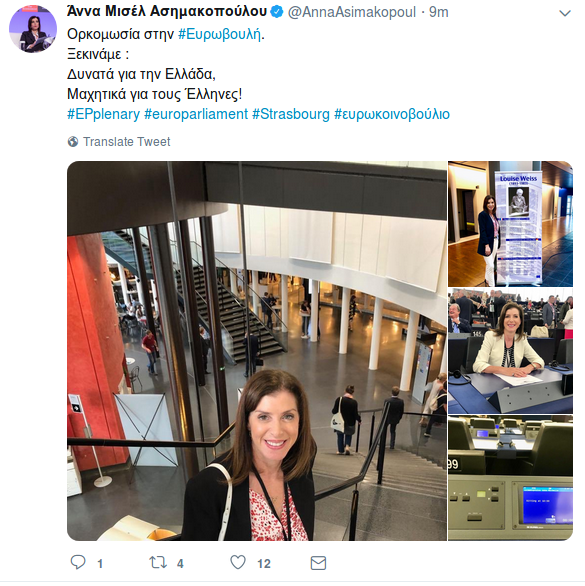Click the reply speech bubble icon
585x586 pixels.
78,562
